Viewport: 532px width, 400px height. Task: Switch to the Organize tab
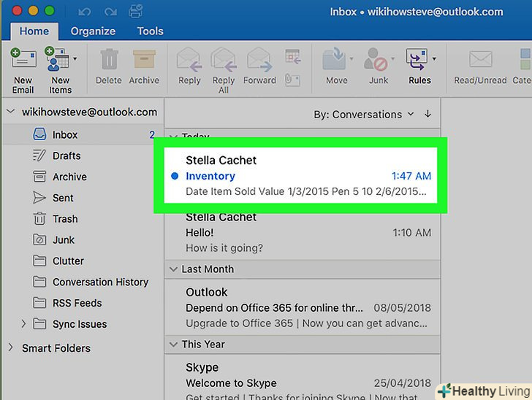tap(93, 31)
